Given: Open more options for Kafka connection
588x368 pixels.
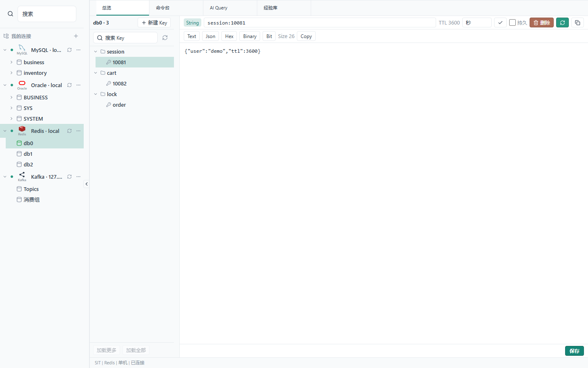Looking at the screenshot, I should [78, 177].
